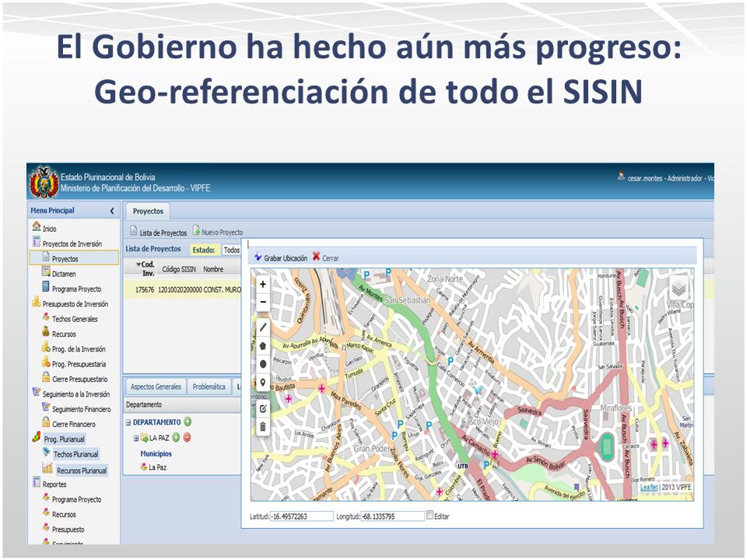Switch to the Proyectos tab
747x560 pixels.
pyautogui.click(x=148, y=211)
